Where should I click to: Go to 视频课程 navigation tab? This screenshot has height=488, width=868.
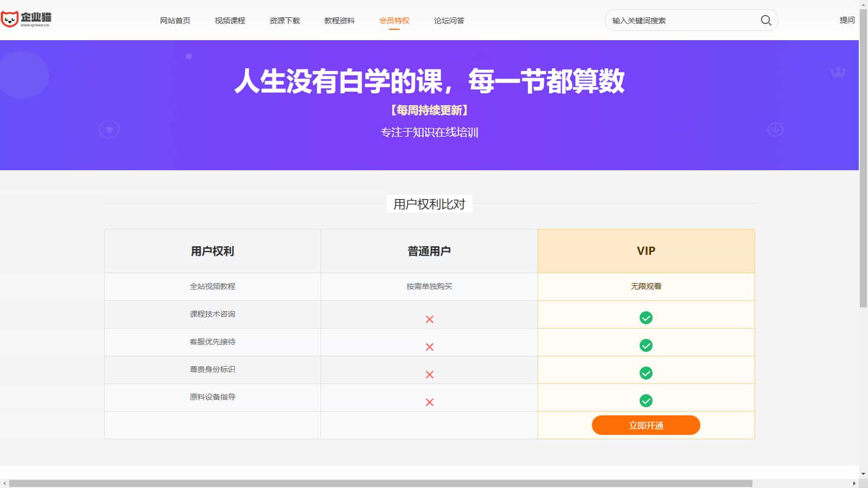229,21
